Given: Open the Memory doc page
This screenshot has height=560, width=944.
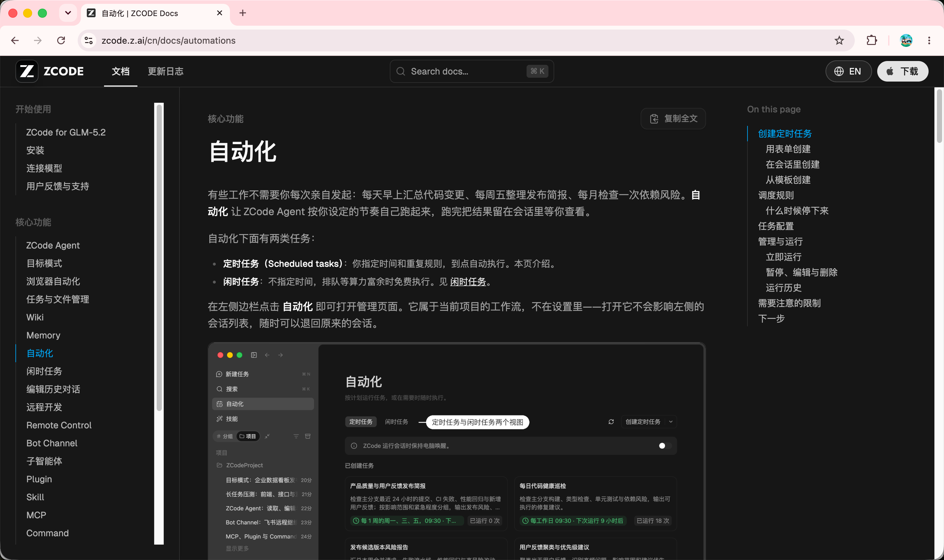Looking at the screenshot, I should (43, 336).
